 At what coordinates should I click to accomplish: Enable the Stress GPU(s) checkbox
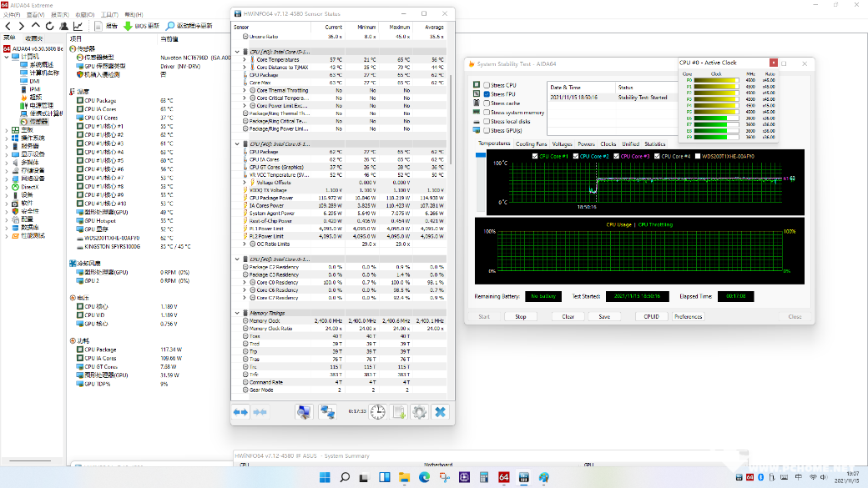tap(487, 131)
